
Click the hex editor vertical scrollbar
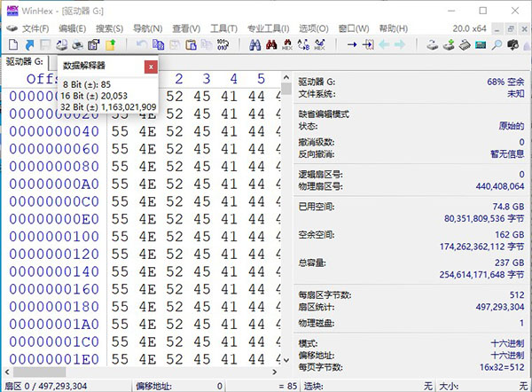point(286,222)
